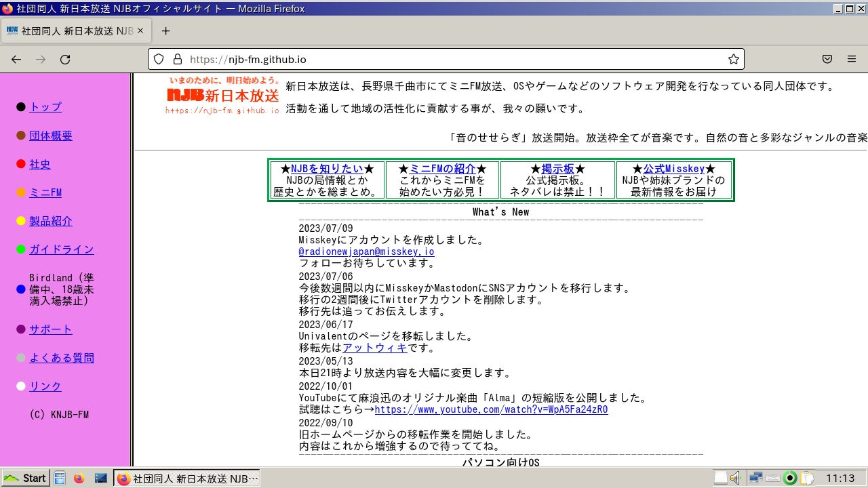Click the date text 2023/07/09

pyautogui.click(x=326, y=228)
